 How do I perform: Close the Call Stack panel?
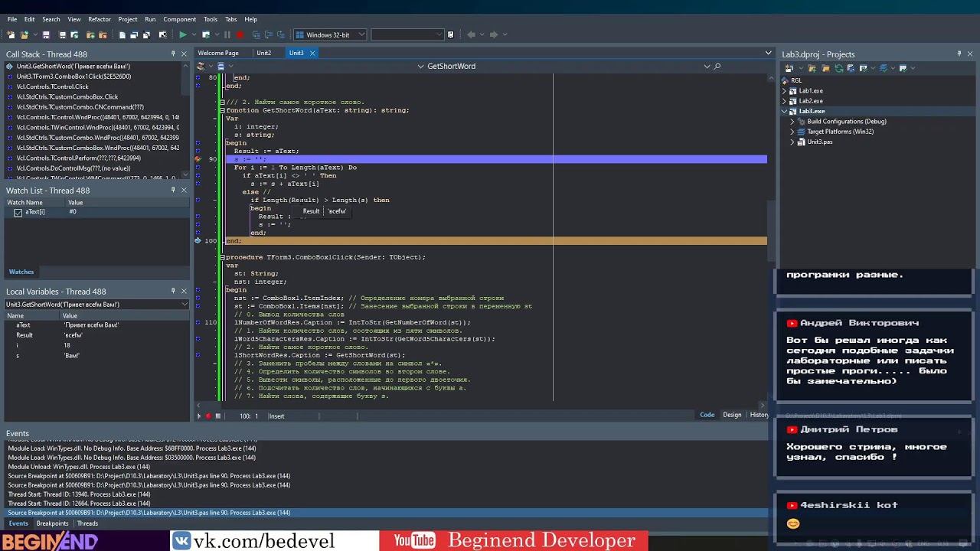coord(184,54)
